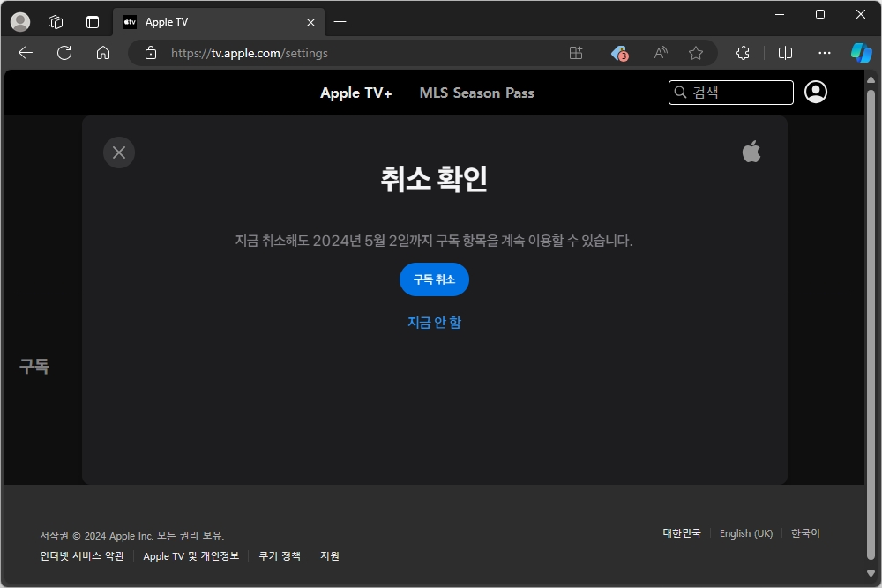Open 지원 support link
The width and height of the screenshot is (882, 588).
[330, 556]
